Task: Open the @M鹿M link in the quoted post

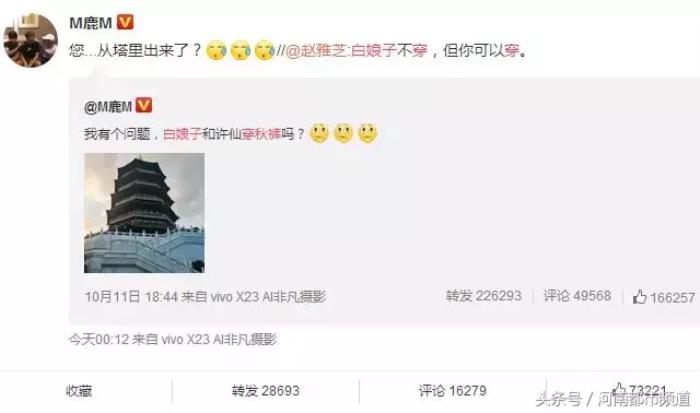Action: click(x=108, y=107)
